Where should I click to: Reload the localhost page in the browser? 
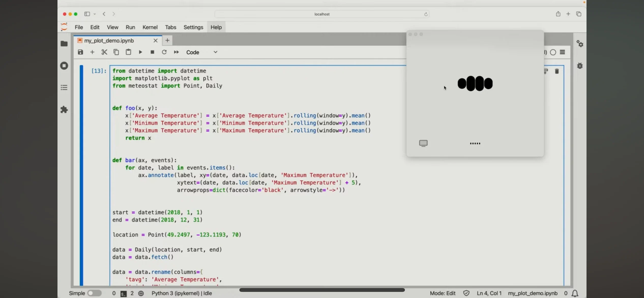tap(426, 14)
